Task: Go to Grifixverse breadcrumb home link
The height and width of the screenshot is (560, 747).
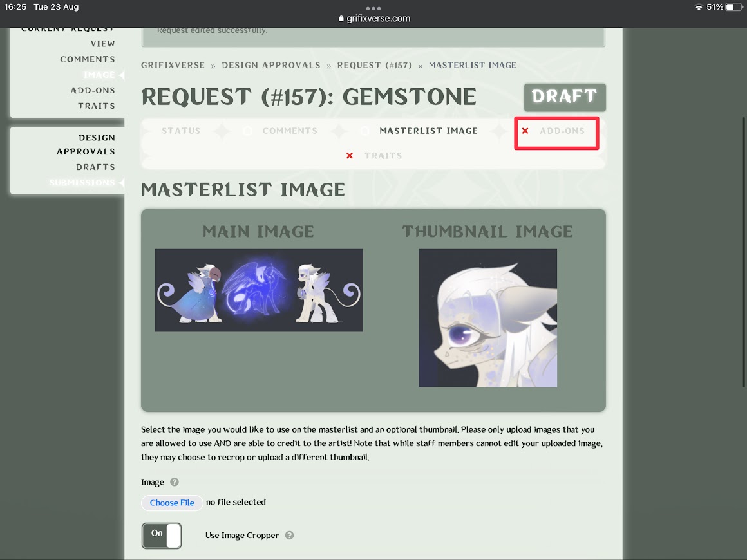Action: [x=173, y=65]
